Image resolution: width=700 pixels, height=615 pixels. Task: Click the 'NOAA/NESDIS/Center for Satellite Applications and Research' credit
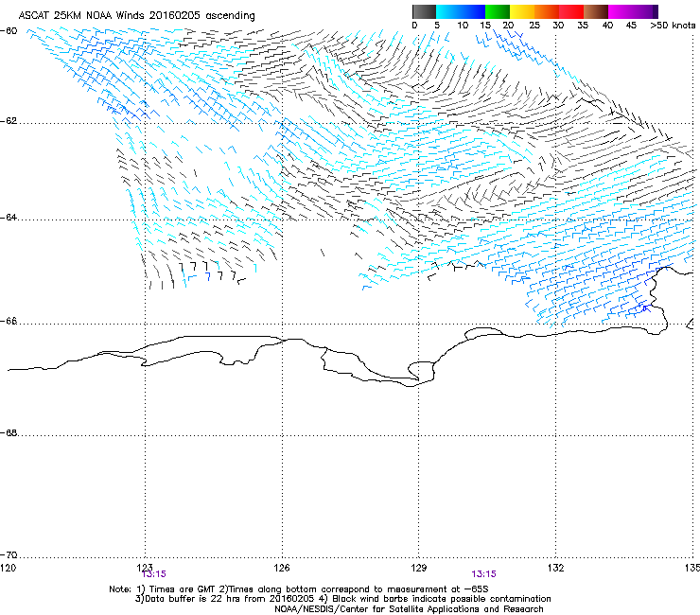point(409,609)
